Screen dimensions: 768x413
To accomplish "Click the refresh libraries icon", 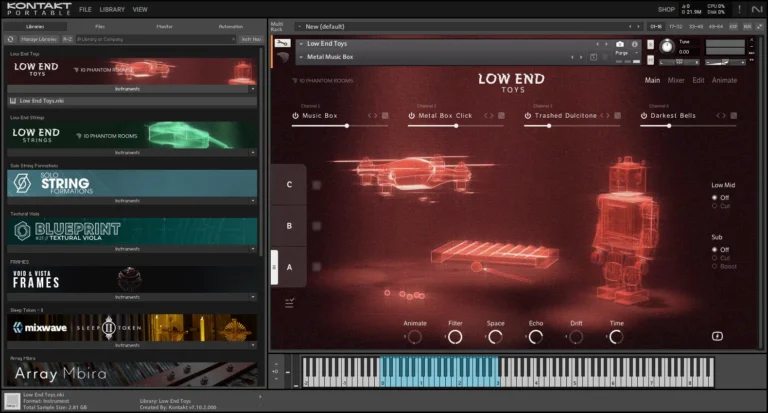I will pyautogui.click(x=10, y=39).
